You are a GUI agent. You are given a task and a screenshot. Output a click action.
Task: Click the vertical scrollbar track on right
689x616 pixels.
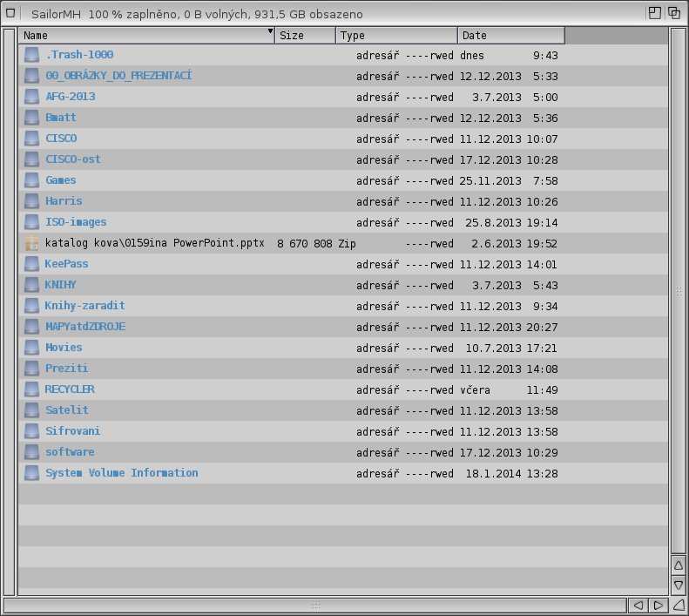(x=679, y=290)
